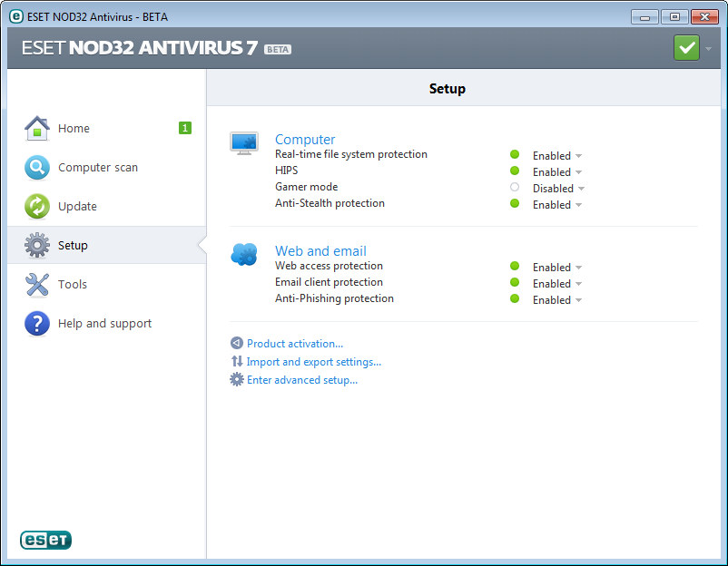Click the ESET title bar app icon
728x566 pixels.
click(16, 16)
